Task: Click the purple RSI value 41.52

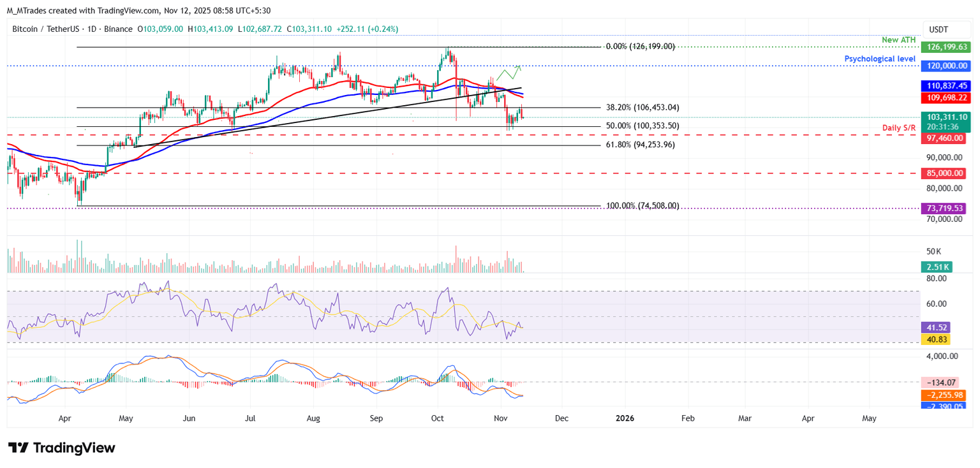Action: coord(935,327)
